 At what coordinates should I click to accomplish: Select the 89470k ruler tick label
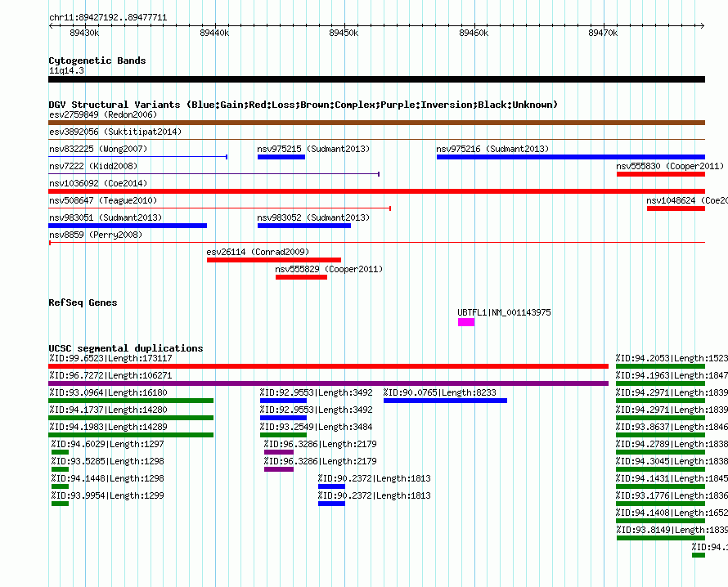pyautogui.click(x=603, y=33)
